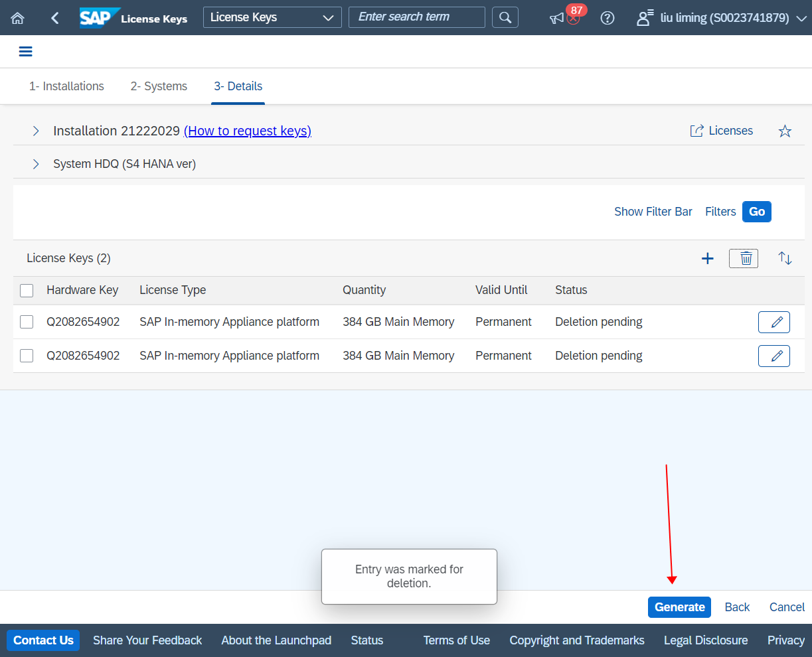Viewport: 812px width, 657px height.
Task: Navigate back with the header arrow
Action: click(55, 18)
